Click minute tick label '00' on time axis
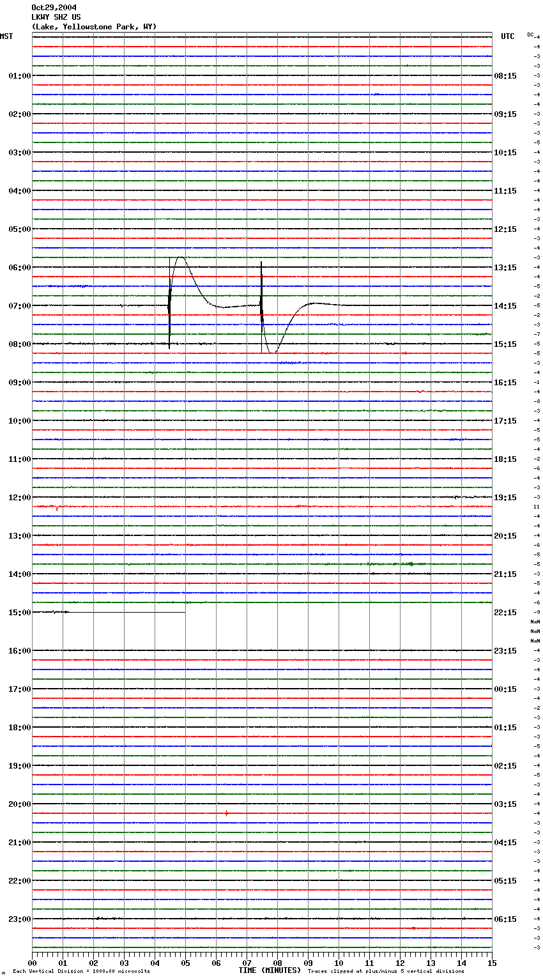 tap(33, 963)
